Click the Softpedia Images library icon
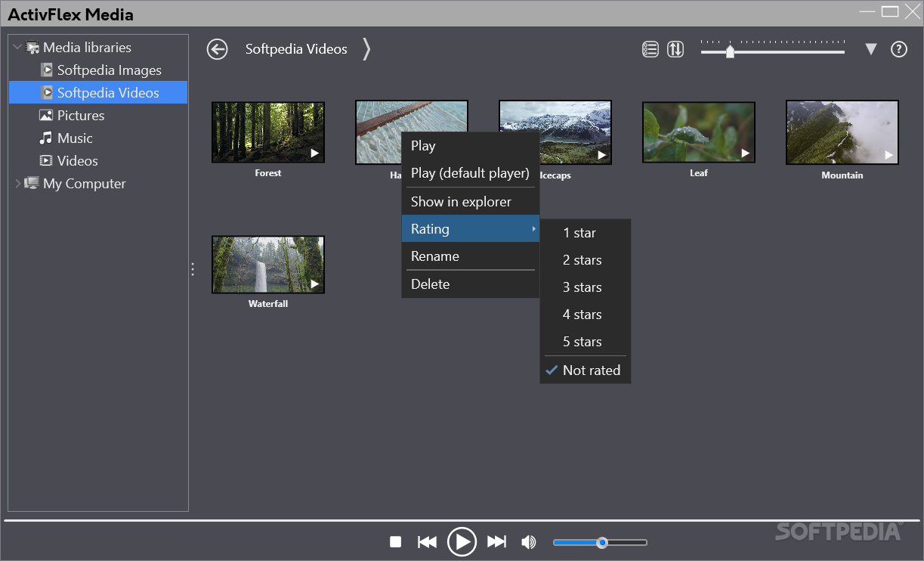The height and width of the screenshot is (561, 924). (46, 70)
